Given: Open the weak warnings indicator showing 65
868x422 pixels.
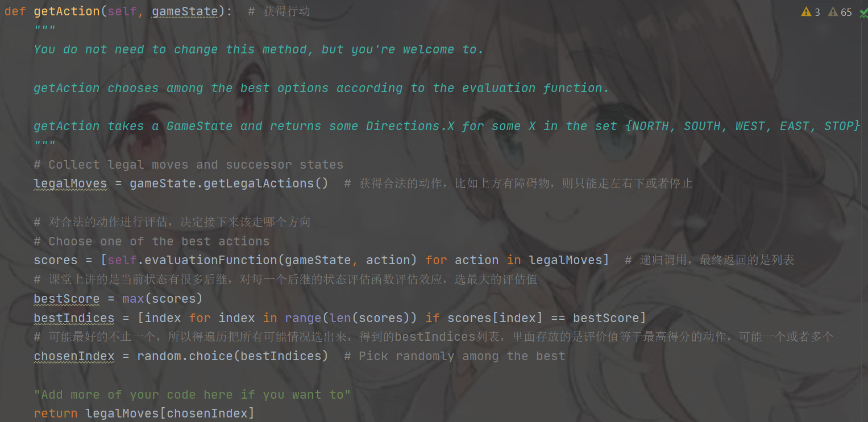Looking at the screenshot, I should tap(840, 12).
